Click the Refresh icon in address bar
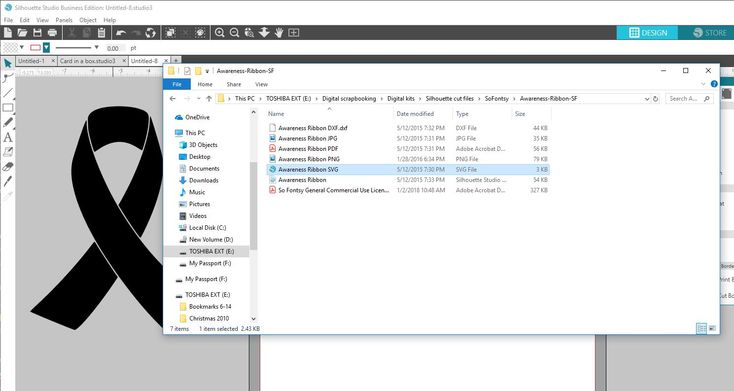 (x=655, y=99)
